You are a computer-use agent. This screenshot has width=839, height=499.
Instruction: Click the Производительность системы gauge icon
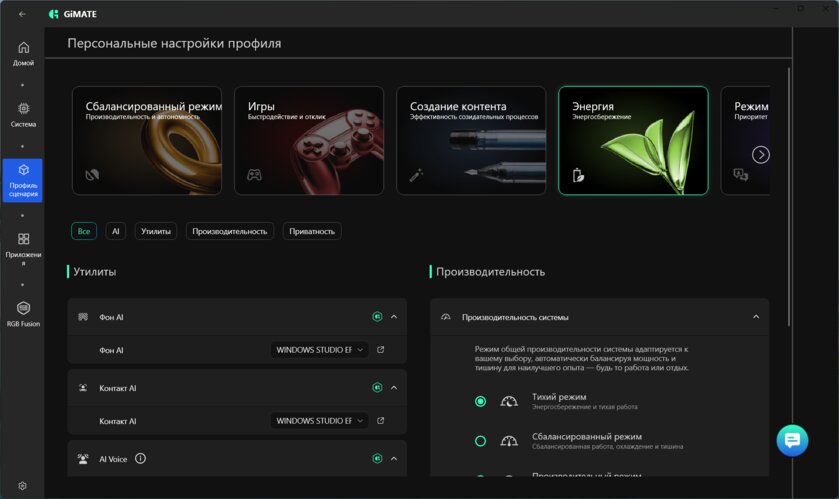(x=445, y=317)
